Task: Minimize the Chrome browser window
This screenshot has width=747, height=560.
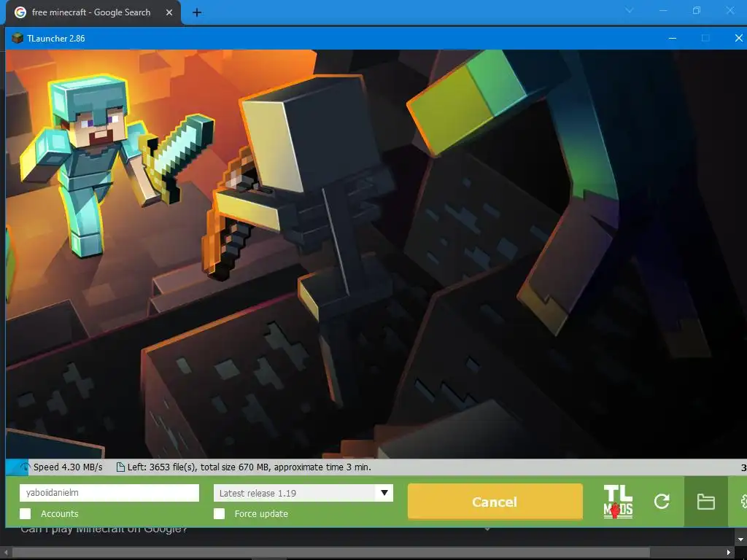Action: point(662,10)
